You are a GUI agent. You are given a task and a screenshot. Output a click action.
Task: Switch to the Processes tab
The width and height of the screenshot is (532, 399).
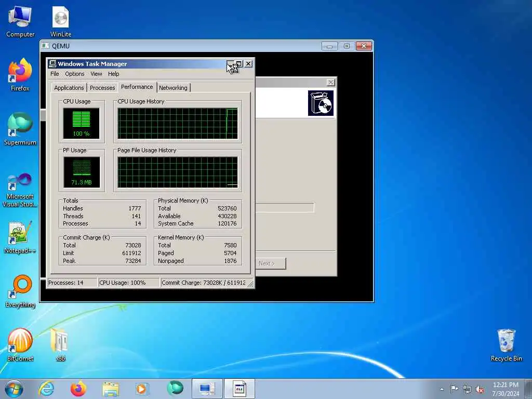coord(102,87)
